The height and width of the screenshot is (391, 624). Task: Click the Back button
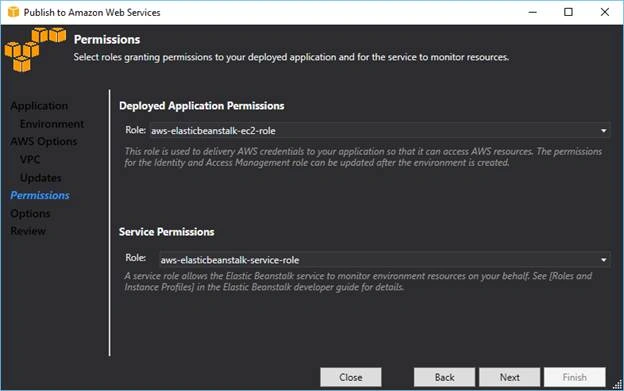[444, 377]
